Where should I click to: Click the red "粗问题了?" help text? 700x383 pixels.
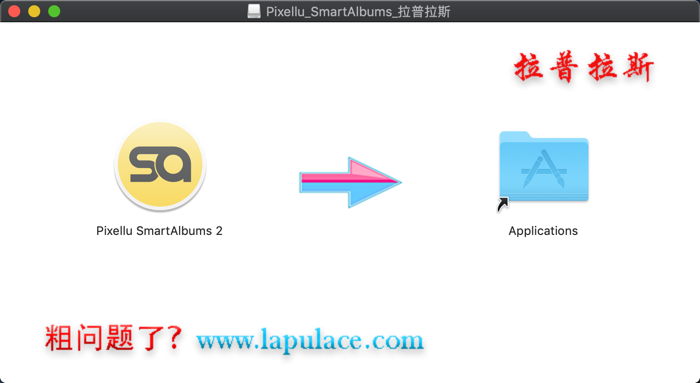click(x=113, y=338)
